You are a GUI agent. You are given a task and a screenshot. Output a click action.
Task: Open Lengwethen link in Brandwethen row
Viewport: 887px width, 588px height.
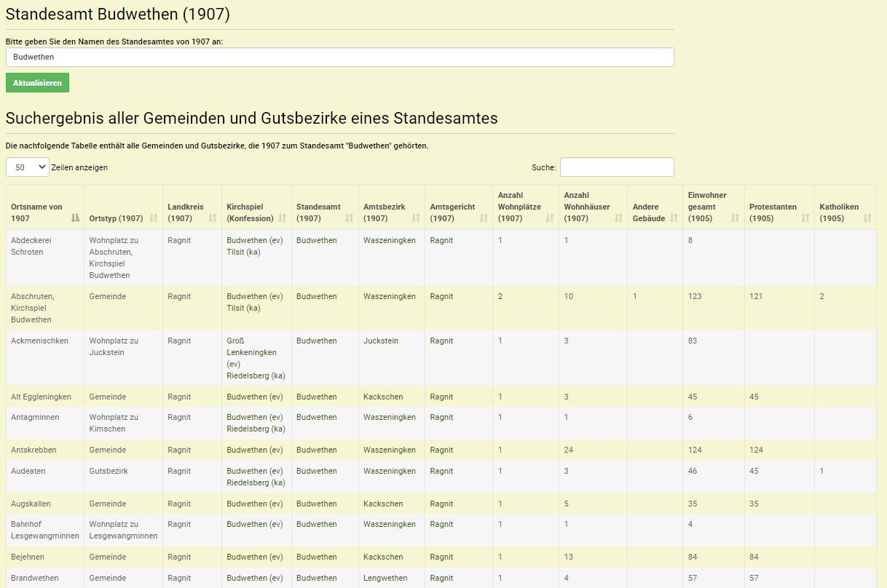pos(385,578)
